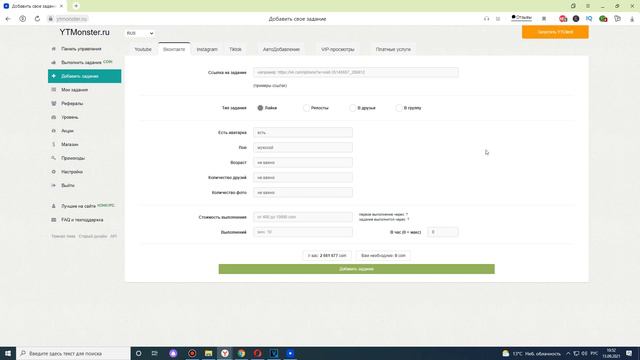Click the dark round extension icon
The image size is (640, 360).
[576, 19]
